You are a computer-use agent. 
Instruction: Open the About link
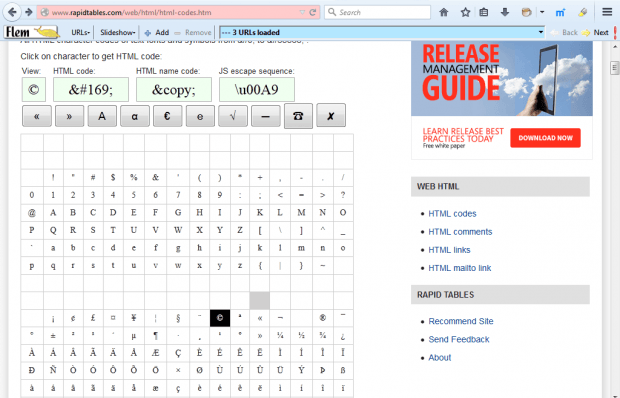click(440, 358)
